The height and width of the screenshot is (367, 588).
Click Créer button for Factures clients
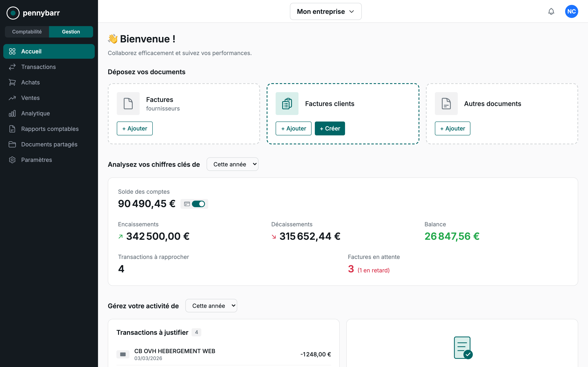coord(330,128)
